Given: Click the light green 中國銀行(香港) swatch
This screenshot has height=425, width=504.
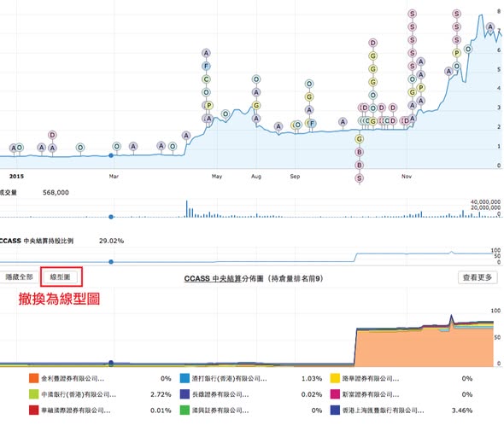Looking at the screenshot, I should point(34,394).
